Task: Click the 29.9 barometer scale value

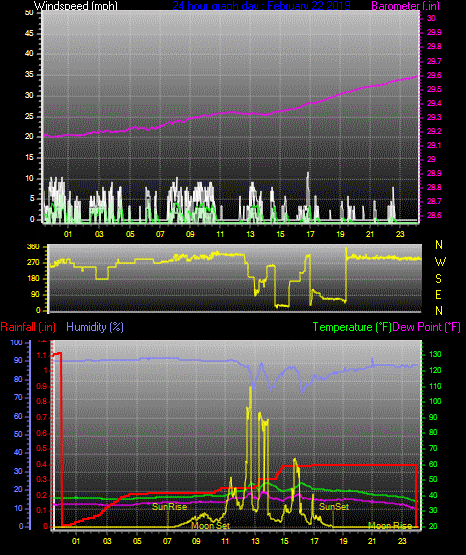Action: tap(434, 33)
